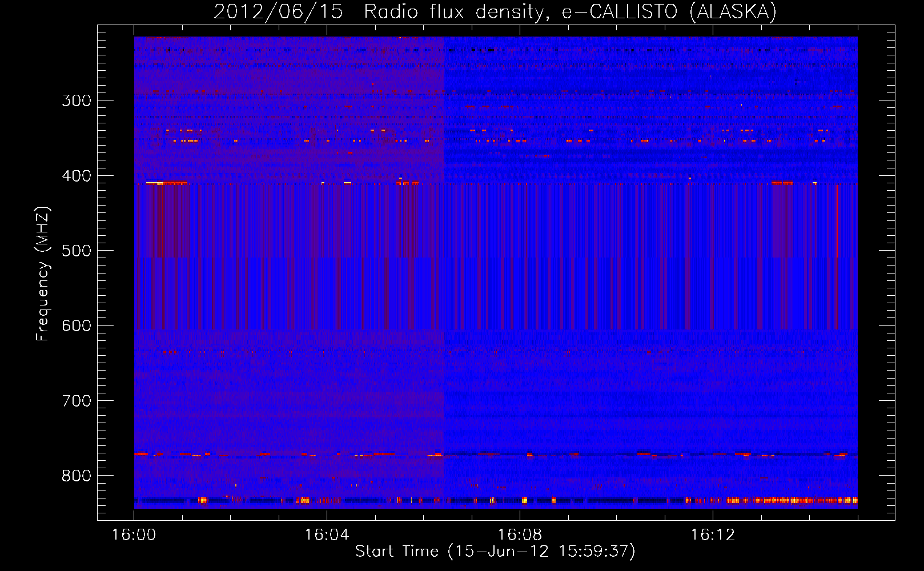Click the 700 frequency tick label
Screen dimensions: 924x571
(77, 401)
